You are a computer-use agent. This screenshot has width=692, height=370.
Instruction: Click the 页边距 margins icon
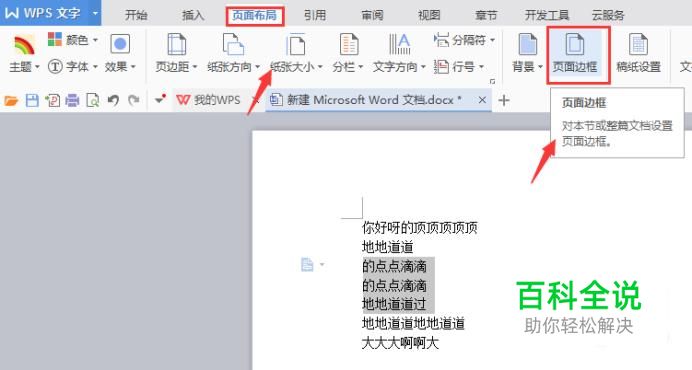click(x=177, y=44)
